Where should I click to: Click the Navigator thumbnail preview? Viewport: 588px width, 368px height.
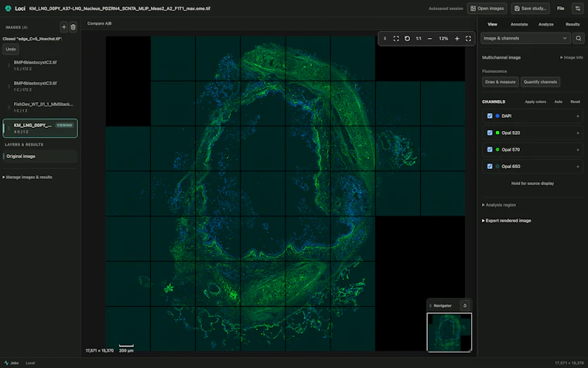(x=450, y=332)
